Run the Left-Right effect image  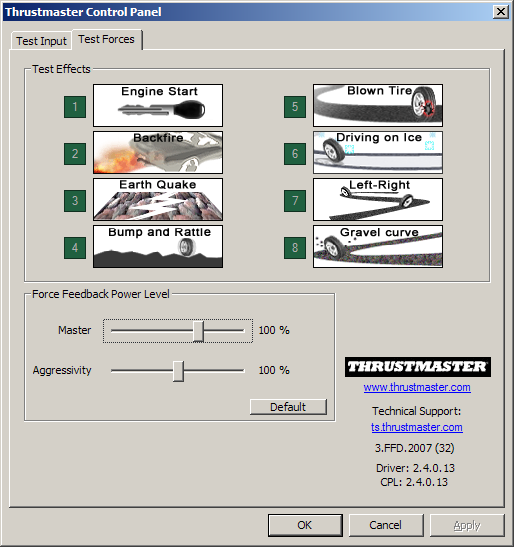click(378, 200)
